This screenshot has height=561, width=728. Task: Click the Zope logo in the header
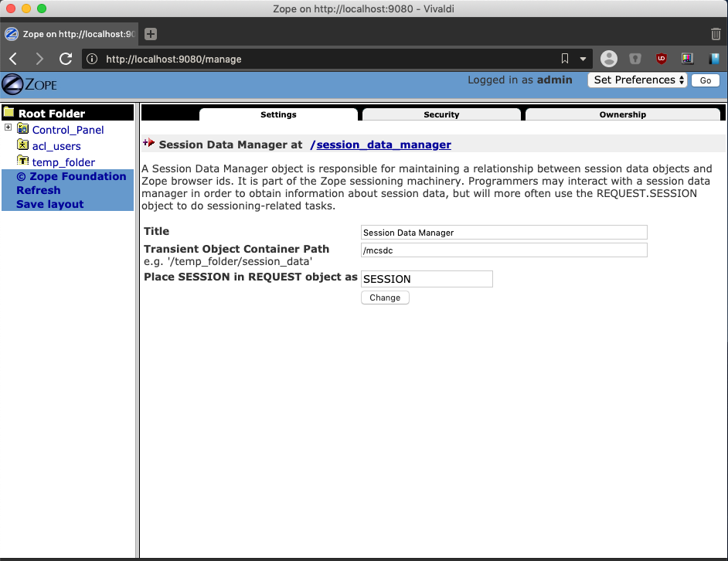(29, 84)
